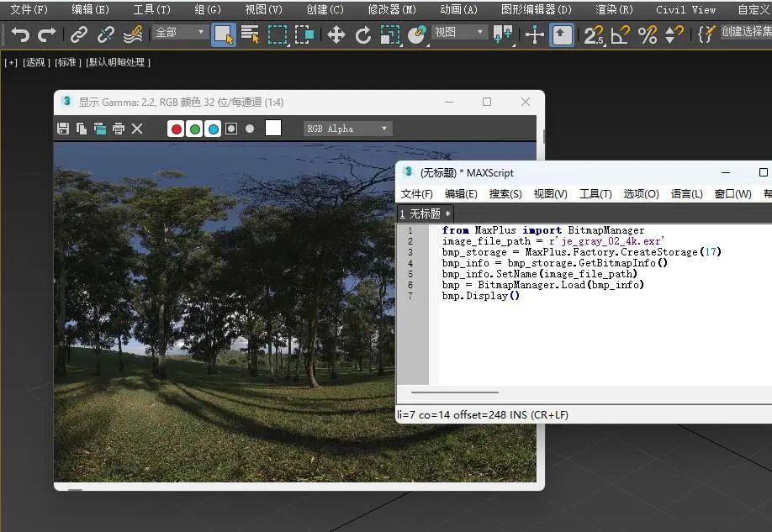The image size is (772, 532).
Task: Open the RGB Alpha channel dropdown
Action: [347, 128]
